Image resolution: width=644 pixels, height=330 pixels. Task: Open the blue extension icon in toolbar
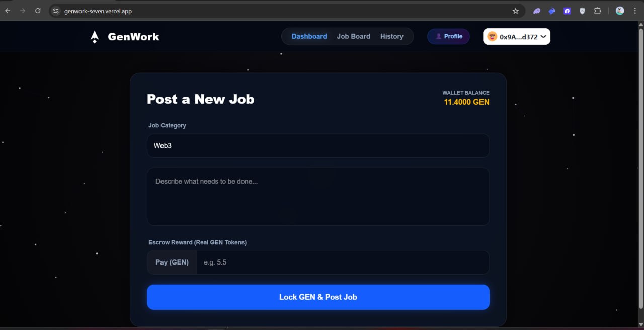(x=552, y=11)
